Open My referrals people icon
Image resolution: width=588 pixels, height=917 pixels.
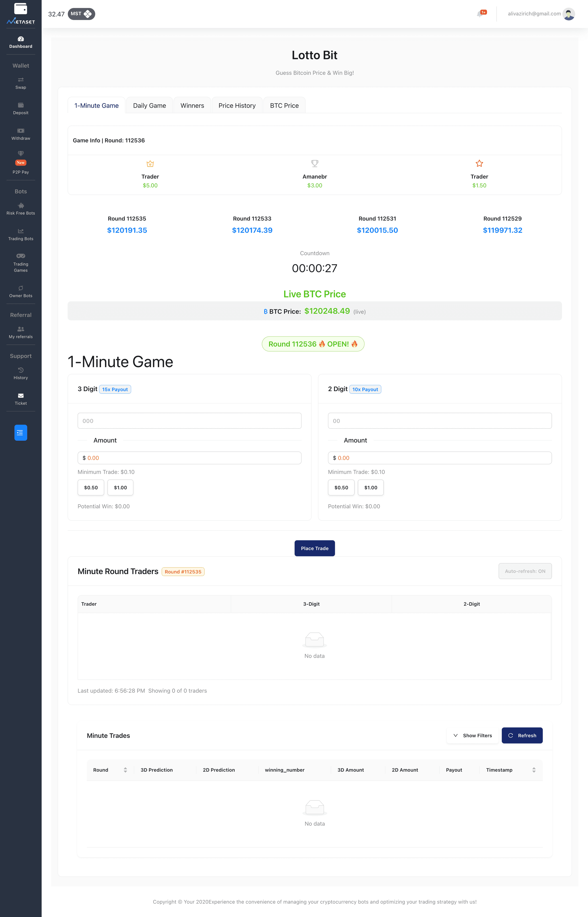(x=21, y=329)
